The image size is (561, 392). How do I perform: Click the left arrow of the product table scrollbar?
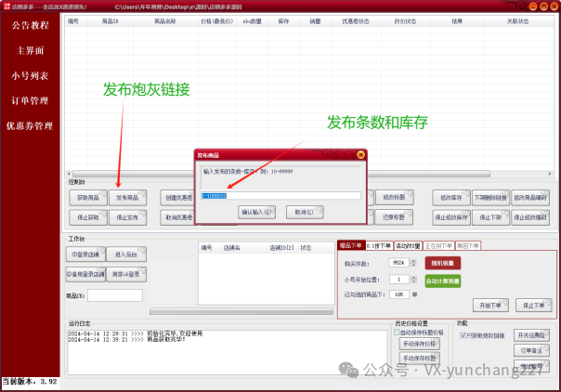(x=69, y=174)
